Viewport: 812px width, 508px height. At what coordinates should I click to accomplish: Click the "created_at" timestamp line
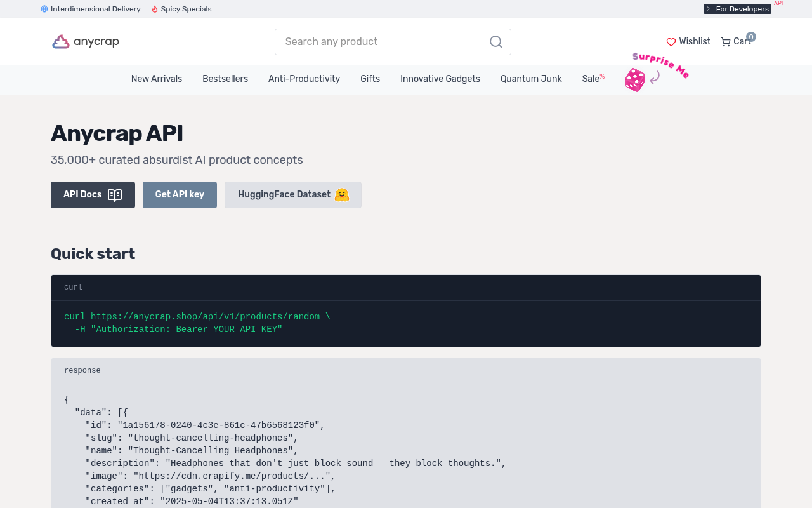[x=192, y=501]
